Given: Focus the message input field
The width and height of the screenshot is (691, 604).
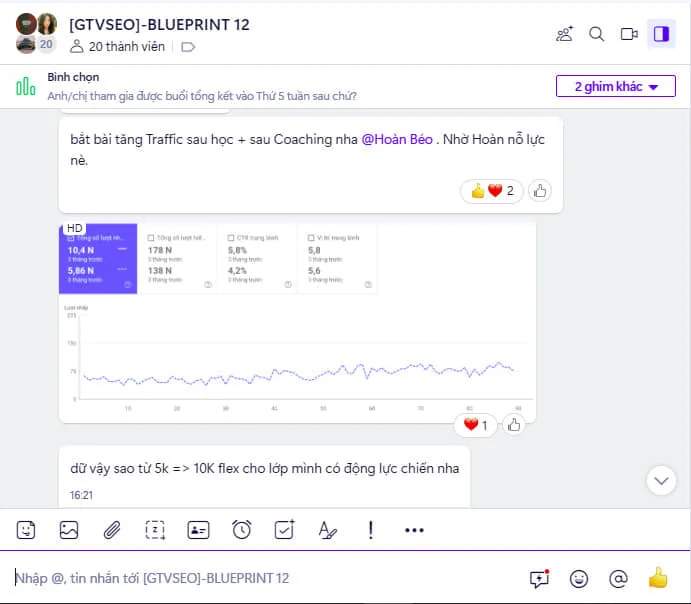Looking at the screenshot, I should tap(264, 578).
